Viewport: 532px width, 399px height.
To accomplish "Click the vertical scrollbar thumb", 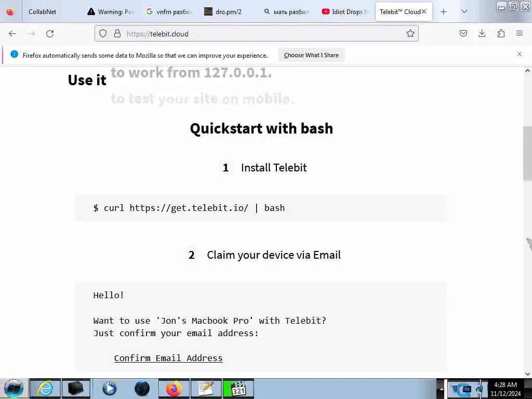I will pyautogui.click(x=527, y=153).
